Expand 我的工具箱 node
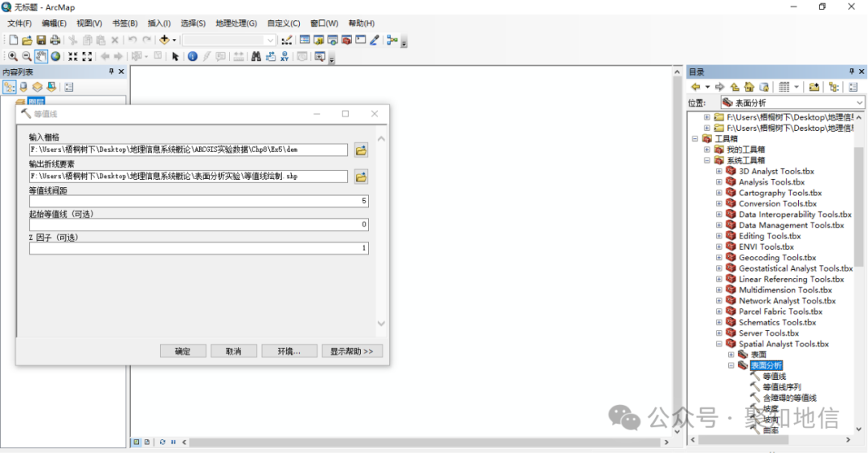Viewport: 868px width, 453px height. (707, 149)
